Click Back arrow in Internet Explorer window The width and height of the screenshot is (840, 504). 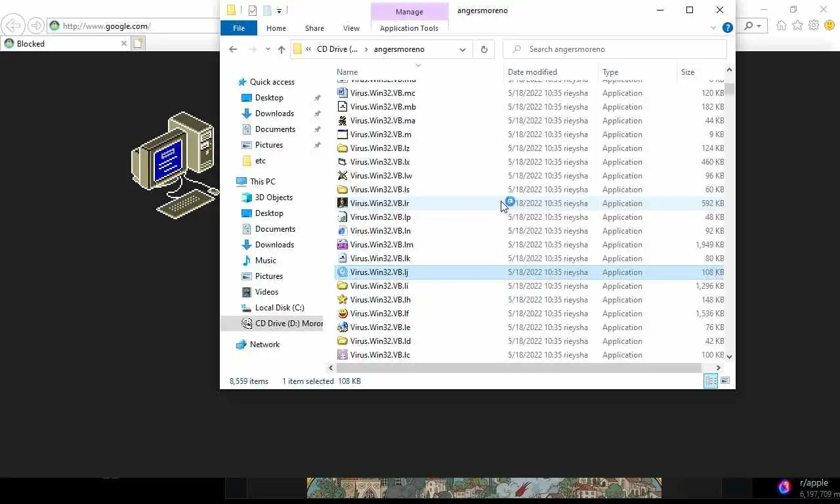click(x=12, y=26)
